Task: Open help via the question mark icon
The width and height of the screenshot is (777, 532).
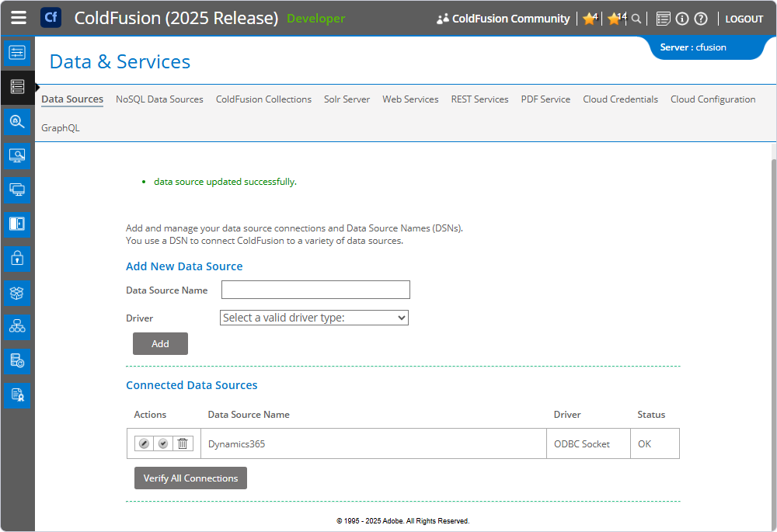Action: click(x=701, y=18)
